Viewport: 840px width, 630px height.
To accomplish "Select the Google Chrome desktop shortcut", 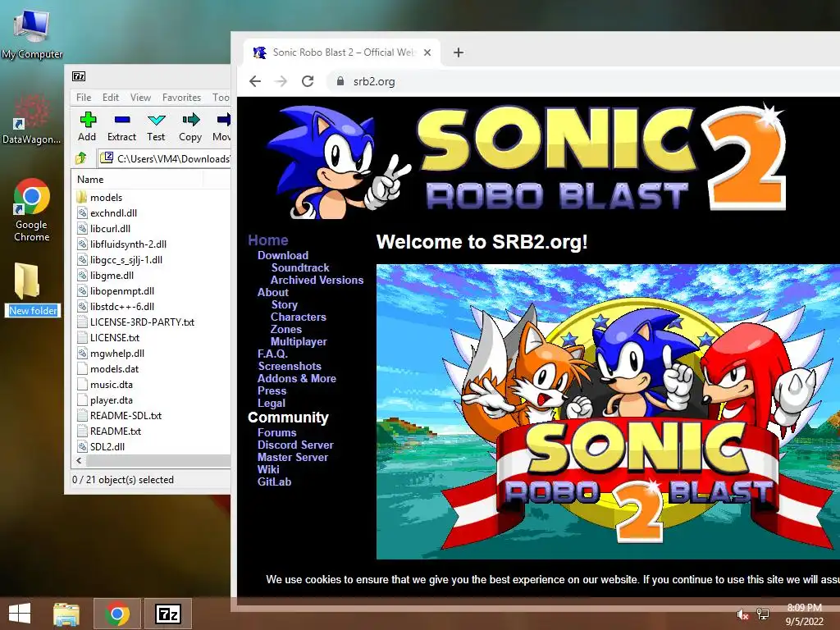I will [32, 210].
